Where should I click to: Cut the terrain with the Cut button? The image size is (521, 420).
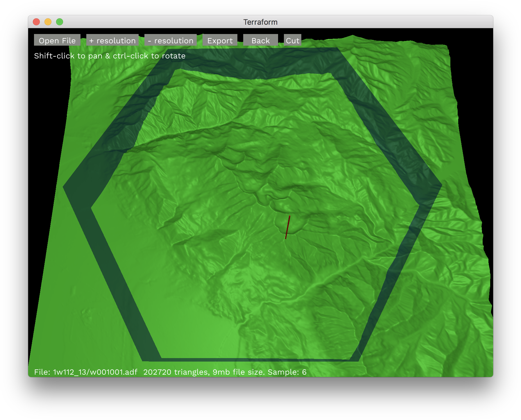click(292, 40)
